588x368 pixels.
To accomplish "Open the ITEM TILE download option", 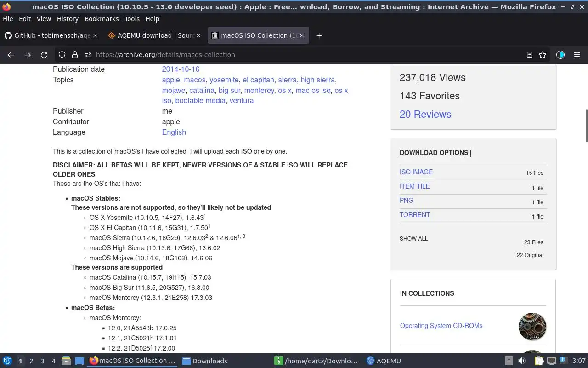I will pos(415,186).
